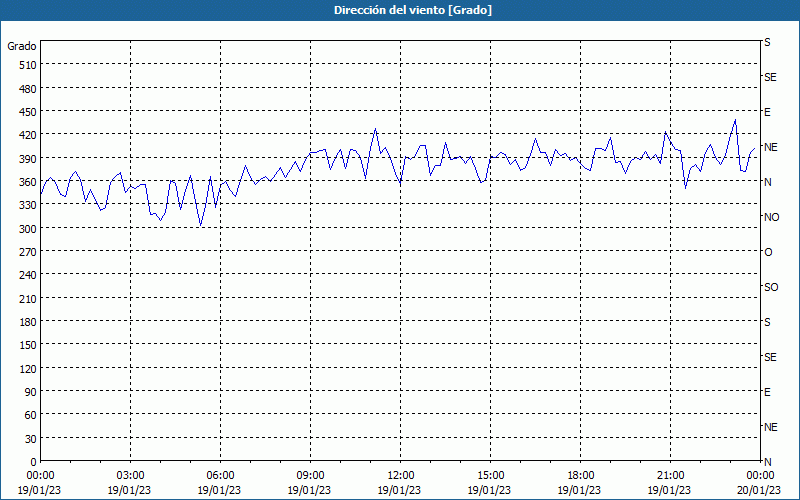The width and height of the screenshot is (800, 500).
Task: Select the "N" compass label level with 360
Action: (767, 182)
